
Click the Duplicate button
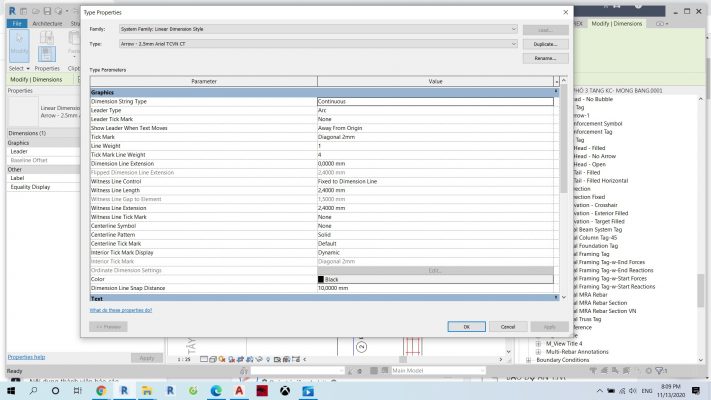(x=544, y=44)
